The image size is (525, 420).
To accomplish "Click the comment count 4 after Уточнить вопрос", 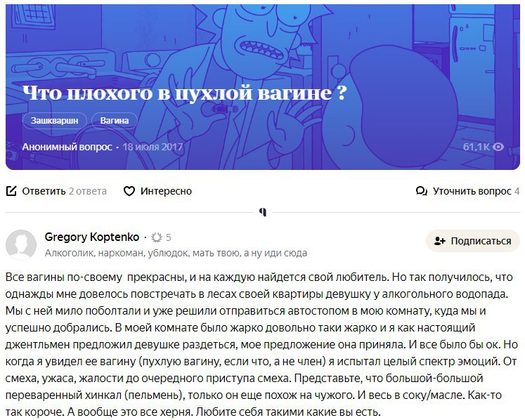I will [517, 191].
